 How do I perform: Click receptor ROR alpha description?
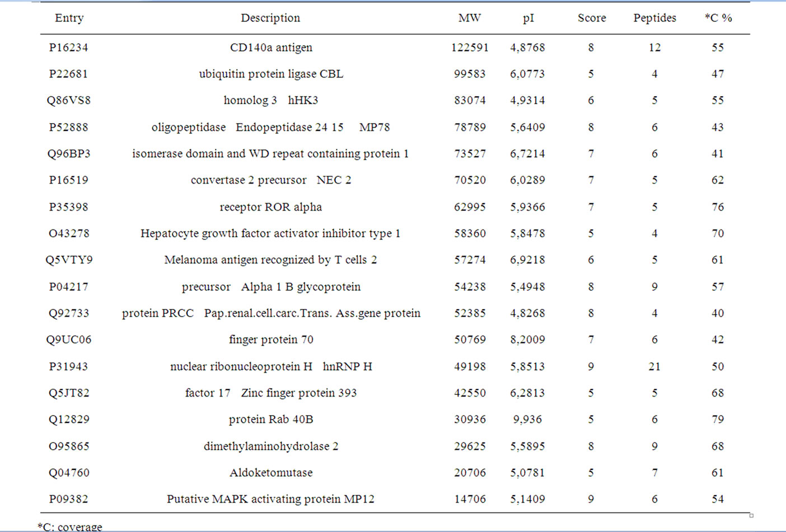(x=271, y=207)
